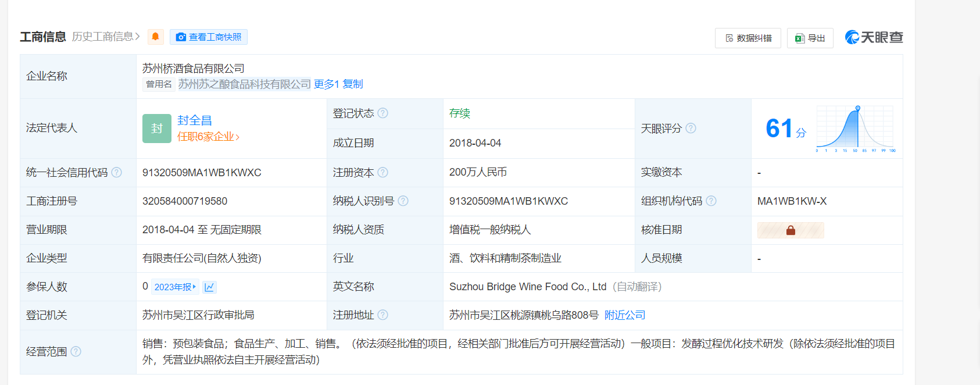Click the 苏州市吴江区行政审批局 value
Image resolution: width=980 pixels, height=385 pixels.
(x=198, y=315)
